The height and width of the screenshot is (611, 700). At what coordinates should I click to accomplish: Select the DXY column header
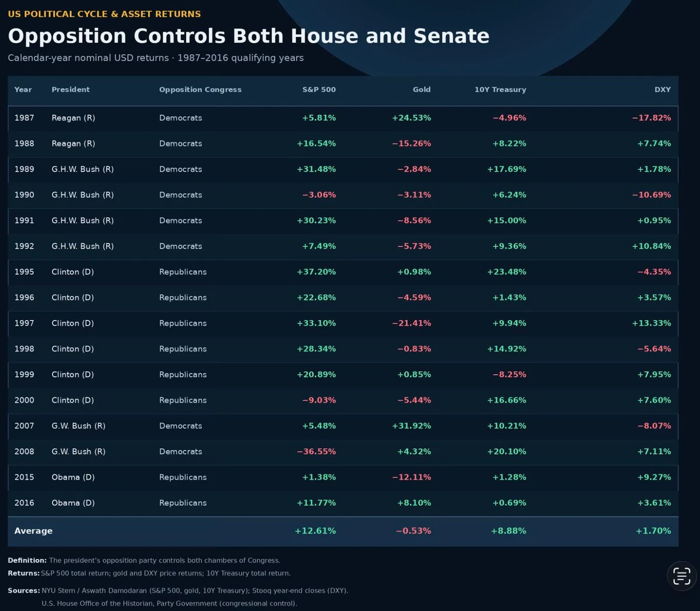[663, 90]
